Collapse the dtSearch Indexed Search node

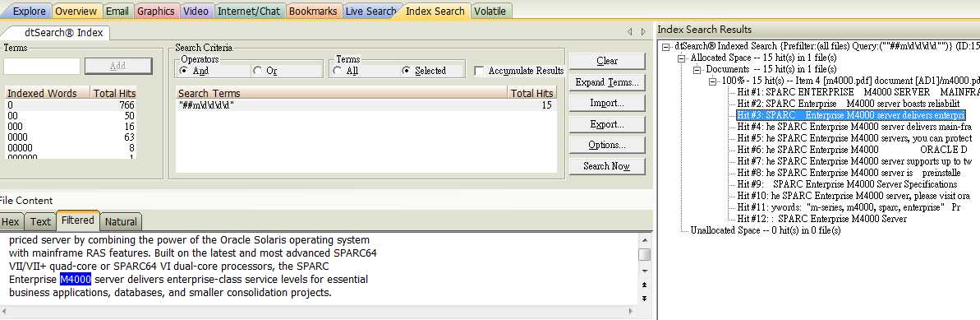pyautogui.click(x=666, y=47)
